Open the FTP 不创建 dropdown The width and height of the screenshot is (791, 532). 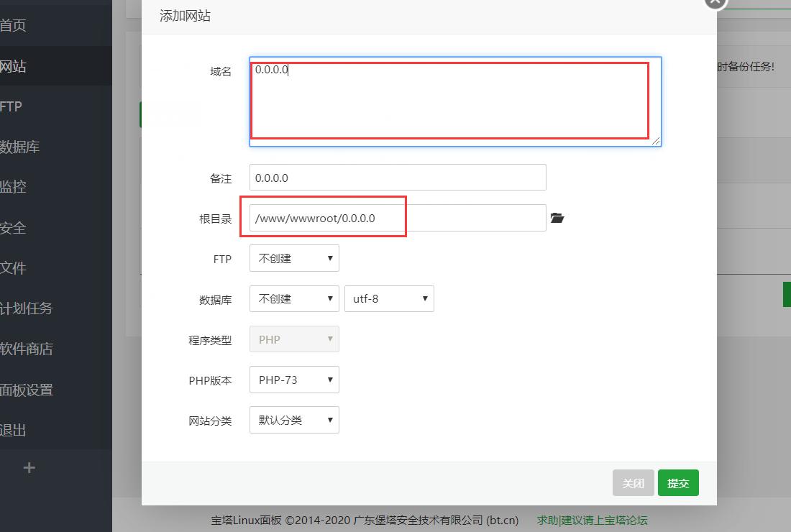(293, 258)
